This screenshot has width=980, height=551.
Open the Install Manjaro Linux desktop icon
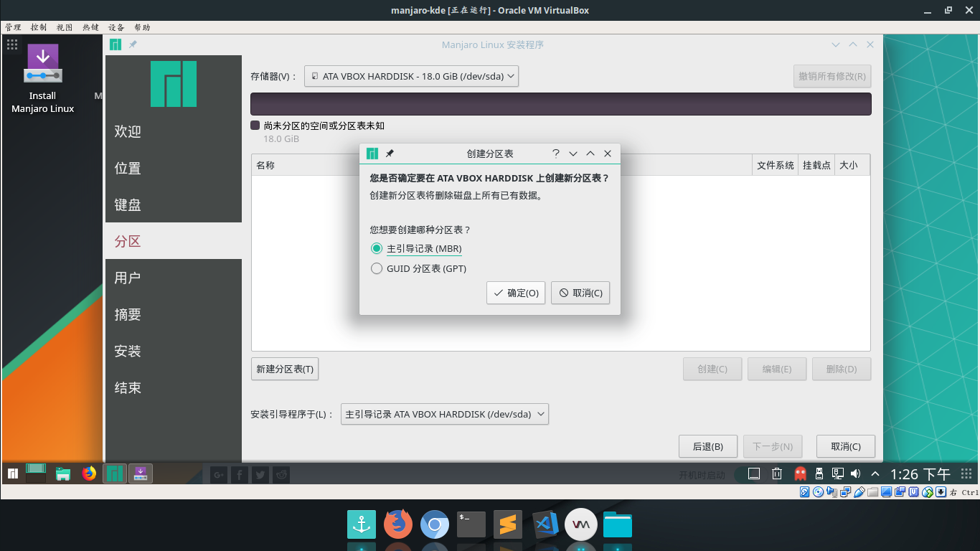point(43,77)
